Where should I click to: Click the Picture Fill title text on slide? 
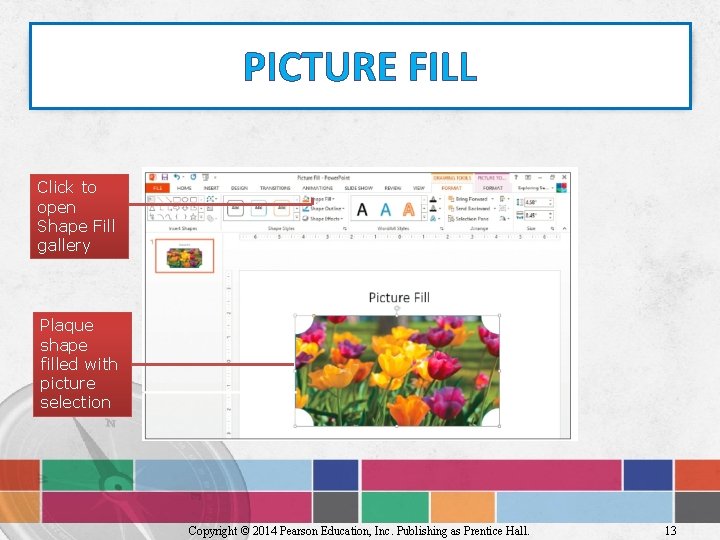point(399,298)
